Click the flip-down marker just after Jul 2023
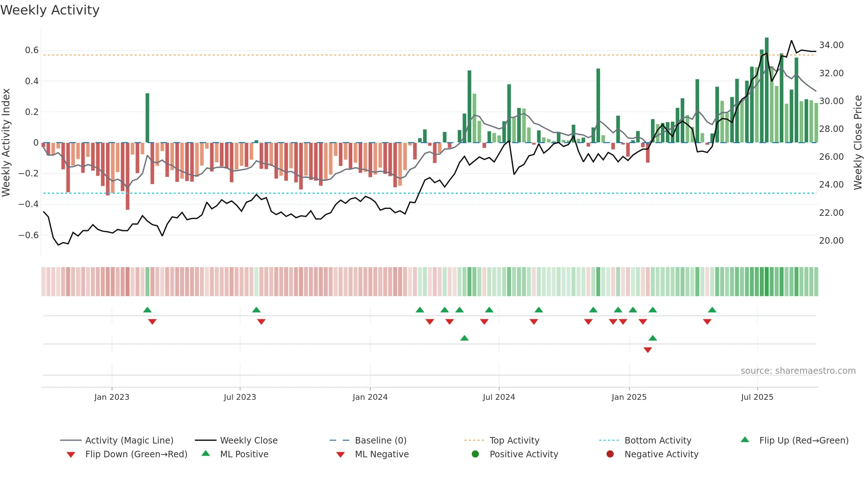This screenshot has width=868, height=488. [261, 322]
